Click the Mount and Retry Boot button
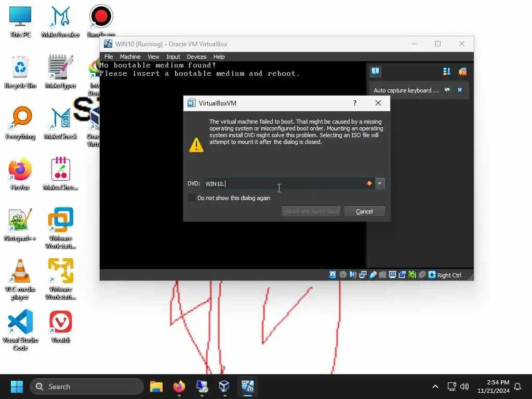This screenshot has width=532, height=399. [311, 211]
